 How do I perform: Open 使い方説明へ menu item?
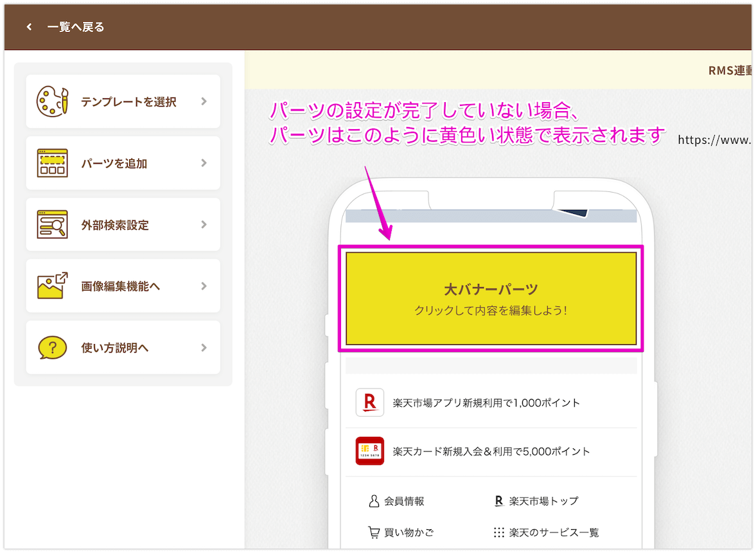coord(123,347)
